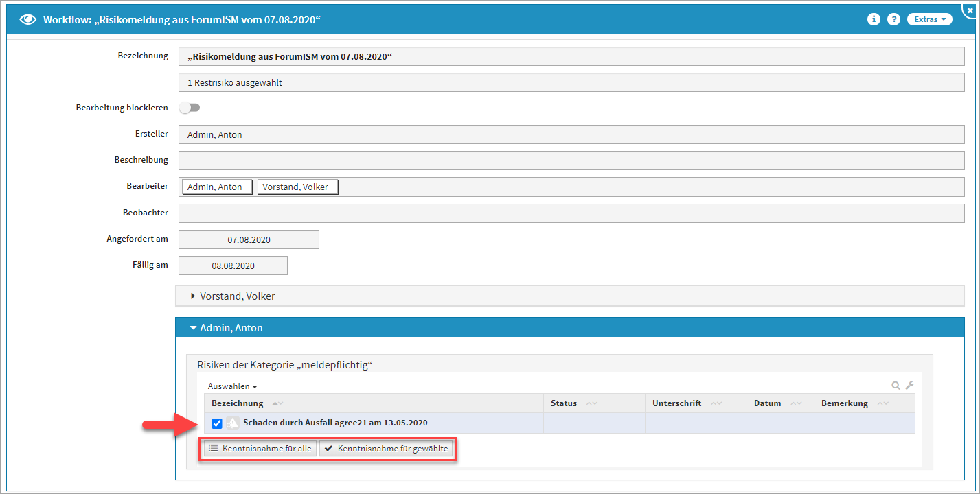
Task: Click the eye icon in the workflow header
Action: point(27,19)
